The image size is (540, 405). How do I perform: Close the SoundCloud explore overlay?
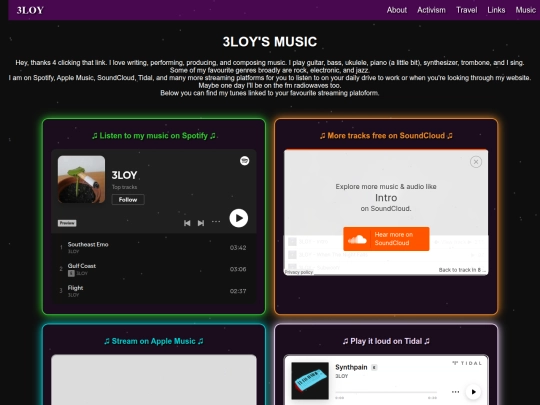click(476, 162)
